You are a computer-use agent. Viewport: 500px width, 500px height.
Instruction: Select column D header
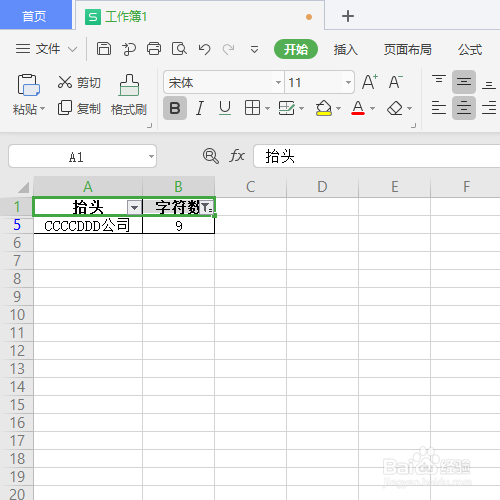pyautogui.click(x=322, y=187)
